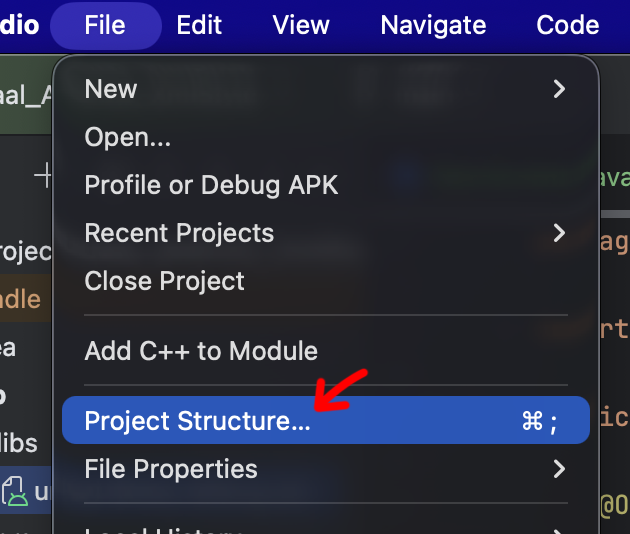630x534 pixels.
Task: Expand the File Properties submenu chevron
Action: click(559, 469)
